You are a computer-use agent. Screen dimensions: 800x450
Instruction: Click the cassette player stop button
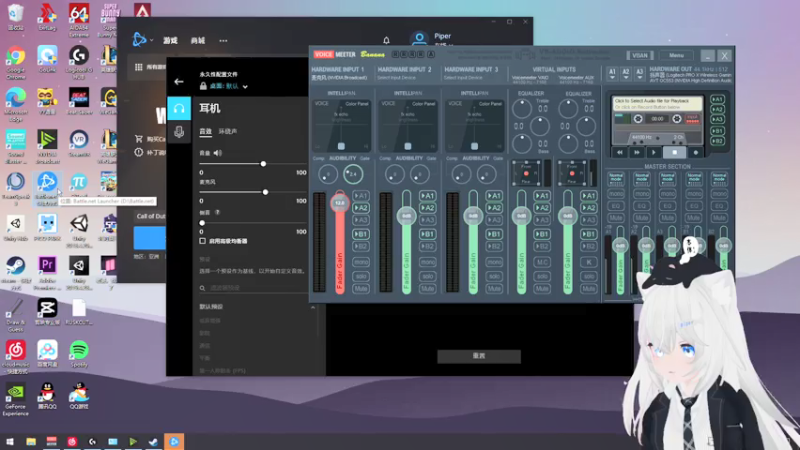pos(674,152)
